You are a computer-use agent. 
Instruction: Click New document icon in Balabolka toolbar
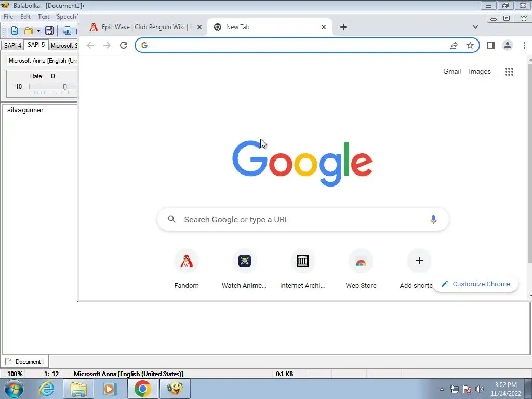click(14, 31)
